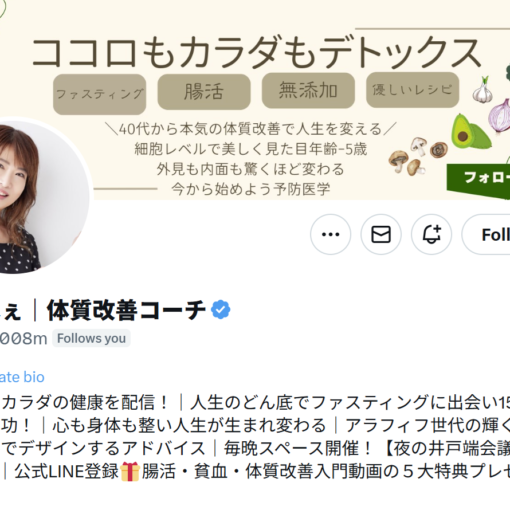This screenshot has height=510, width=510.
Task: Click the envelope message icon
Action: 381,234
